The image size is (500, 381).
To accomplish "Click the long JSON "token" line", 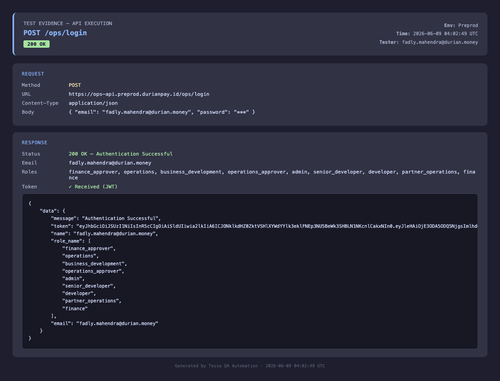I will (x=264, y=226).
